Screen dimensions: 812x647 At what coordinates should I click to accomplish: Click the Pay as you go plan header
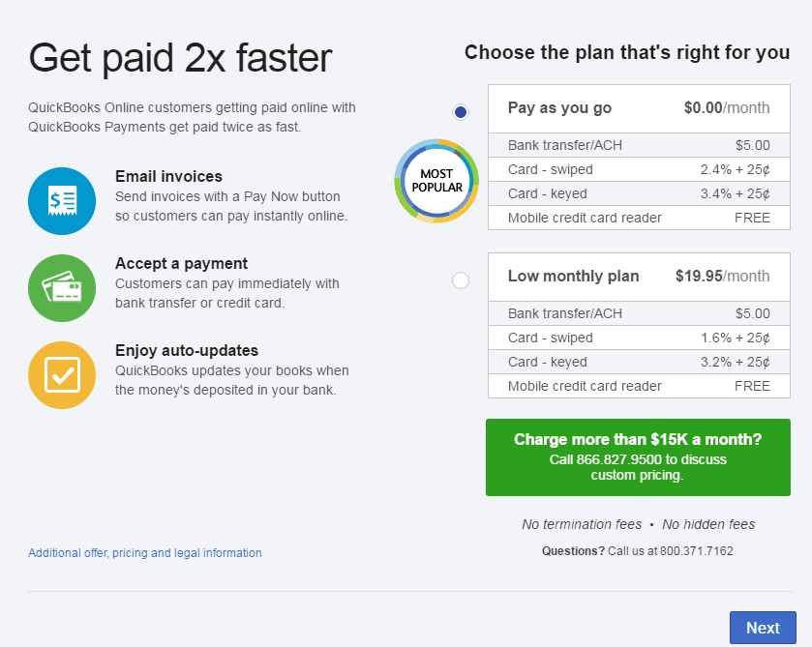tap(638, 108)
